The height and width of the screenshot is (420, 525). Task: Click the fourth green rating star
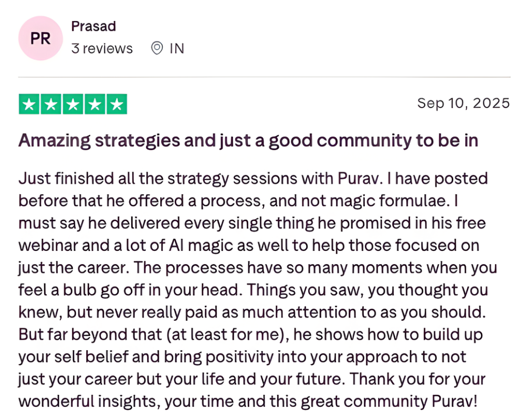point(94,104)
